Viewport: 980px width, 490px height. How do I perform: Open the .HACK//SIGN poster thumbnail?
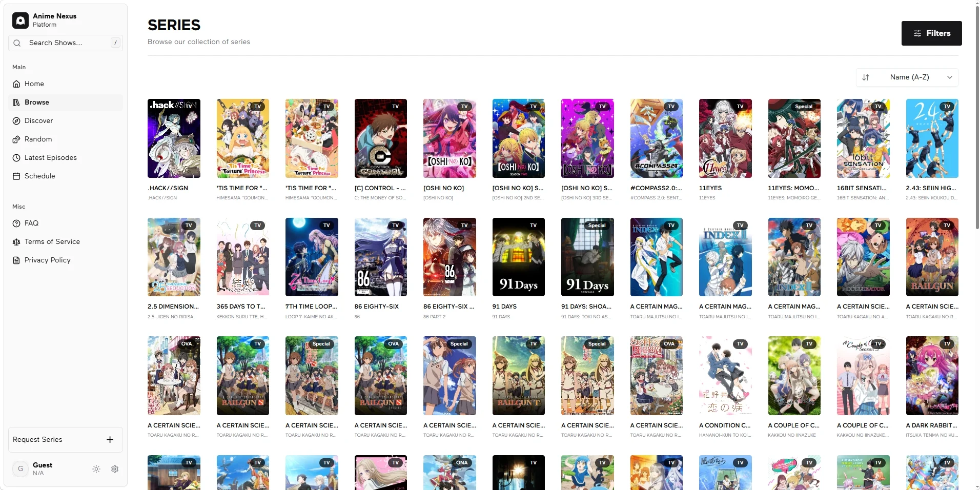pyautogui.click(x=174, y=138)
